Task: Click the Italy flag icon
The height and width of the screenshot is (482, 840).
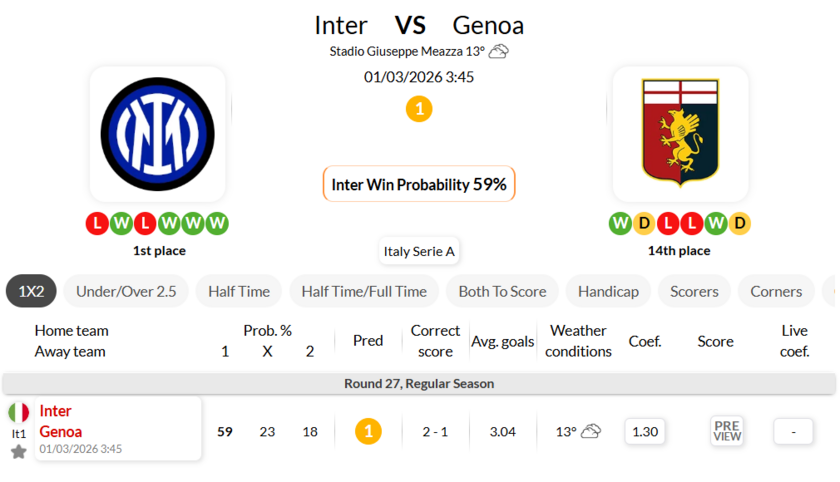Action: [x=19, y=412]
